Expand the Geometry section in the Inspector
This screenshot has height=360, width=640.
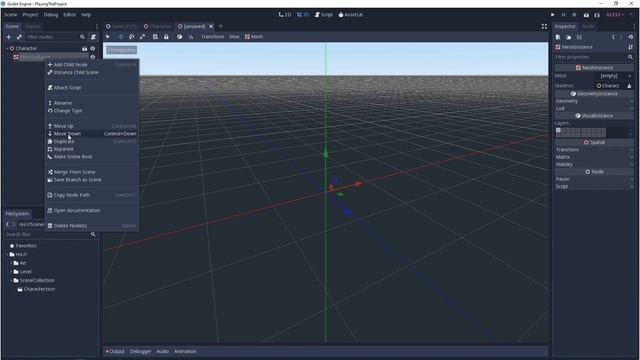coord(593,101)
